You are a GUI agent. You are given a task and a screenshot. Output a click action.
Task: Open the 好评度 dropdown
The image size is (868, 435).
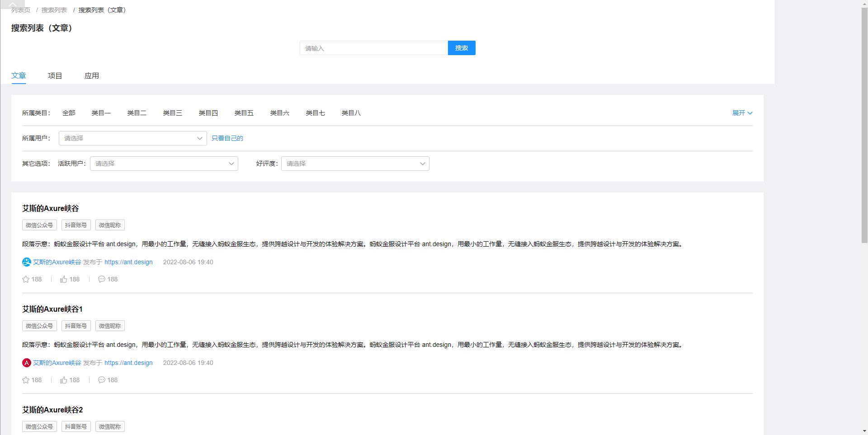[355, 164]
